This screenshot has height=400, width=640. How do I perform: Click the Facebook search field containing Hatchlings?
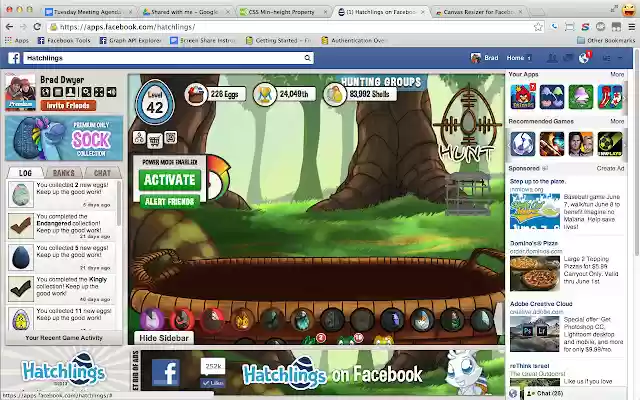click(x=169, y=58)
